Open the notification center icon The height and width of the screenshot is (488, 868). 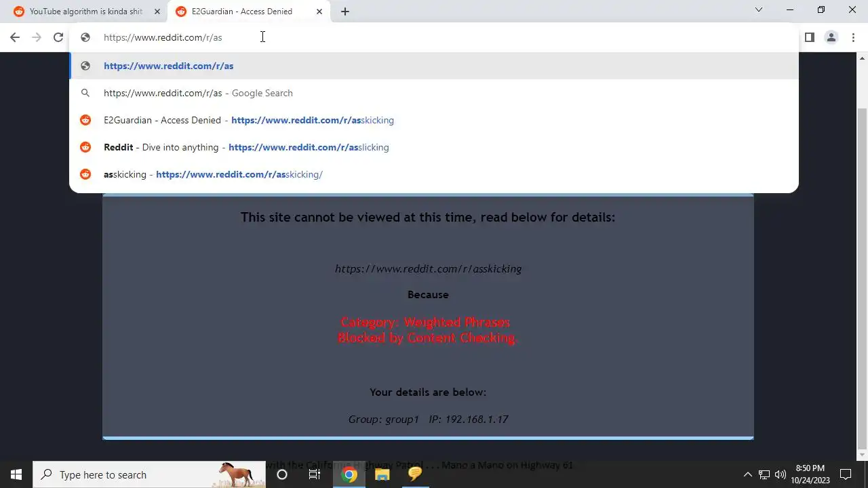click(x=846, y=474)
